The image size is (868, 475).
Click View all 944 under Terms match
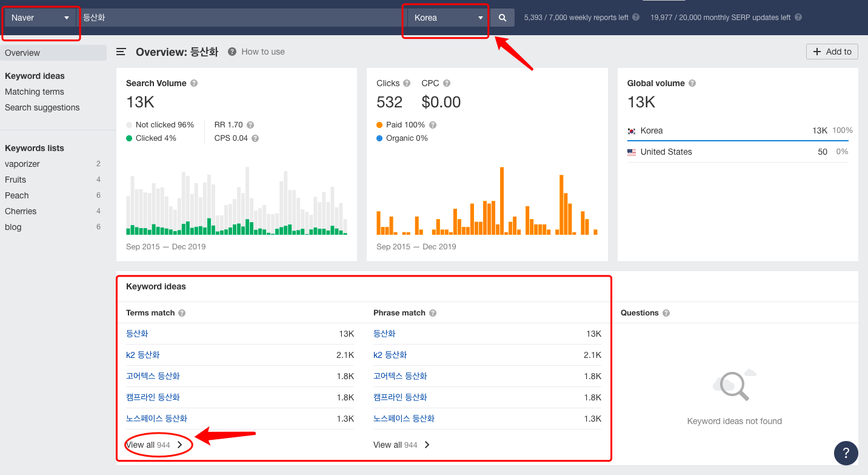pos(155,445)
